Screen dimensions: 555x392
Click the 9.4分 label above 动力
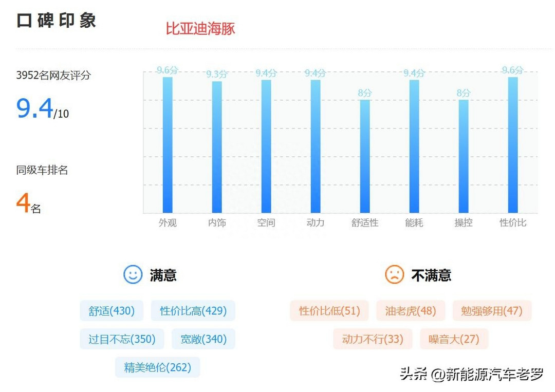coord(316,73)
